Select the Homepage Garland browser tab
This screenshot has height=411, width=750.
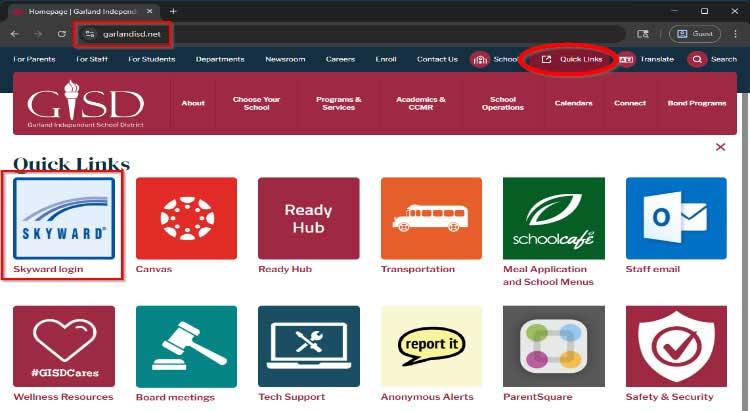point(82,11)
